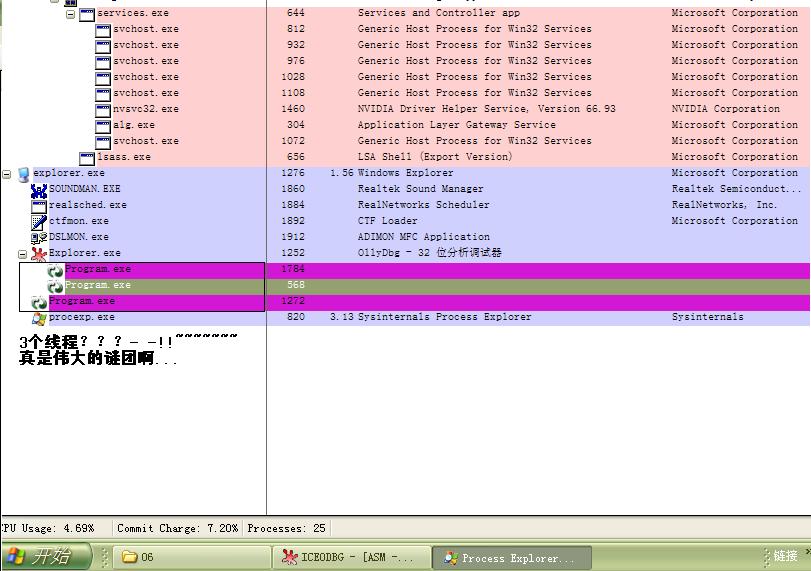
Task: Click the svchost.exe icon in PID 932 row
Action: click(x=103, y=46)
